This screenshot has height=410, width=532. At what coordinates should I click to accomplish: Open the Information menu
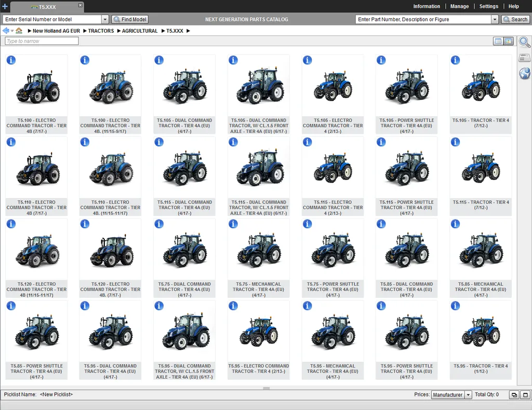tap(427, 6)
